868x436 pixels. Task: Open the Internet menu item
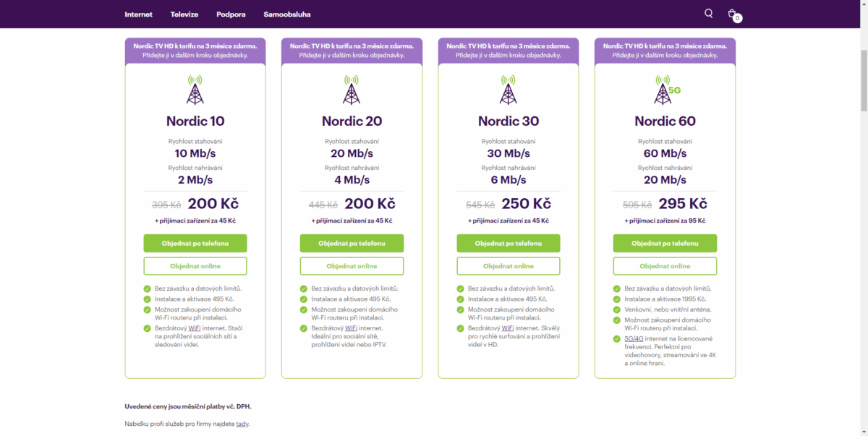[137, 14]
